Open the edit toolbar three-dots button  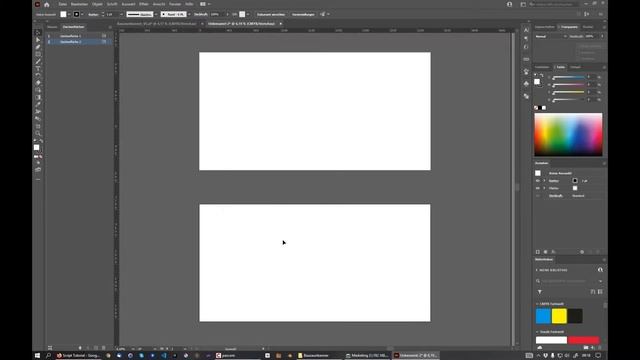[38, 179]
